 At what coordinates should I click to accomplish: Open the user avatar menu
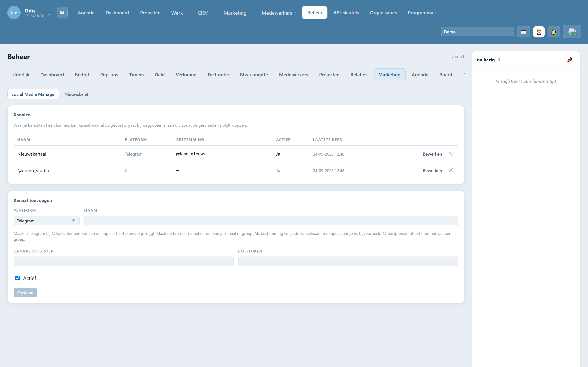pos(572,32)
